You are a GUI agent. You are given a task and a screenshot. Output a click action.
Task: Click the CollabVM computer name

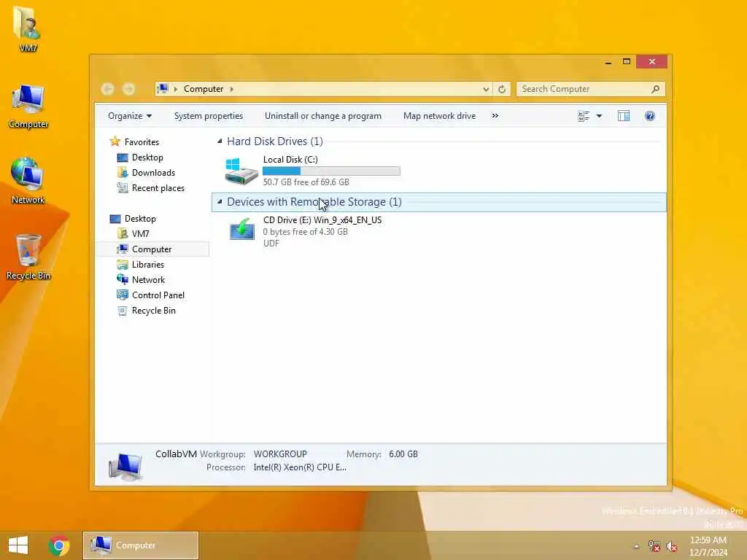176,454
